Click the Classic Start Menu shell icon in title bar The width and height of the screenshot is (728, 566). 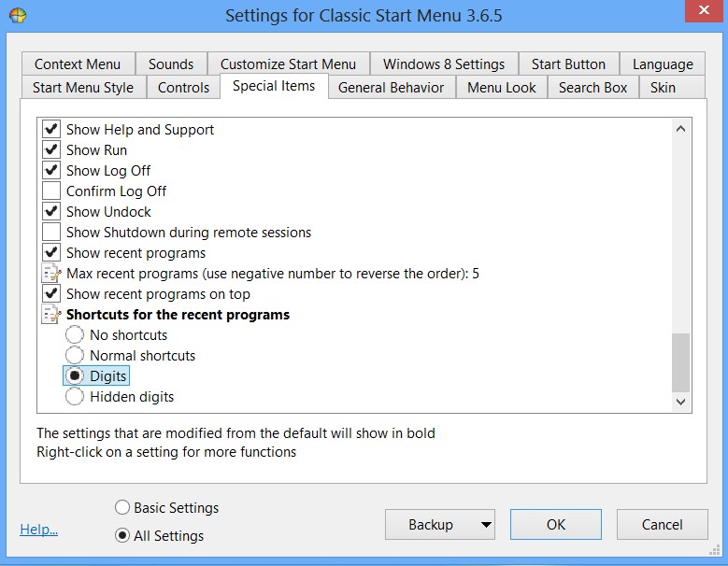click(x=18, y=15)
